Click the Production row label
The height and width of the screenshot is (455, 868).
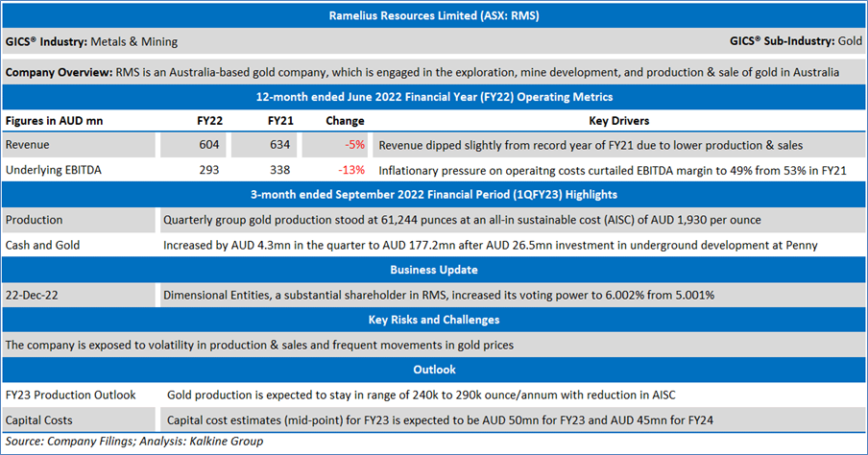(34, 220)
